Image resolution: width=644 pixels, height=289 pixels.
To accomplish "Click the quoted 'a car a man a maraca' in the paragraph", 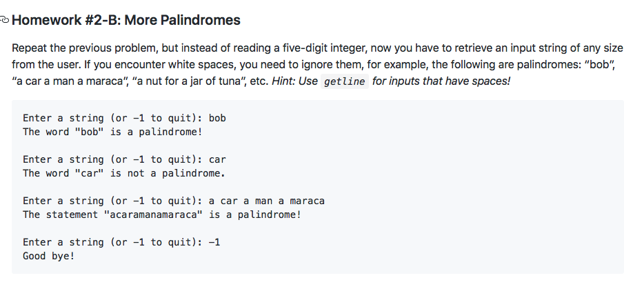I will coord(70,81).
